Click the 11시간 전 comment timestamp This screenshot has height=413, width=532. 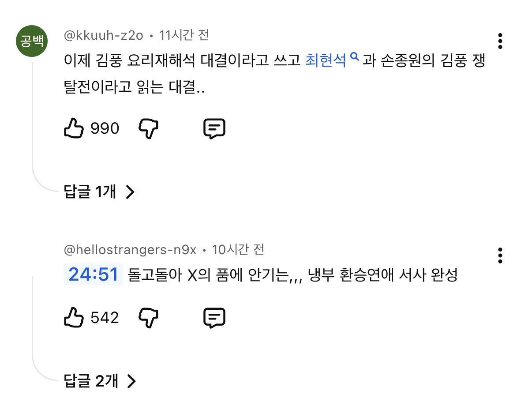184,35
